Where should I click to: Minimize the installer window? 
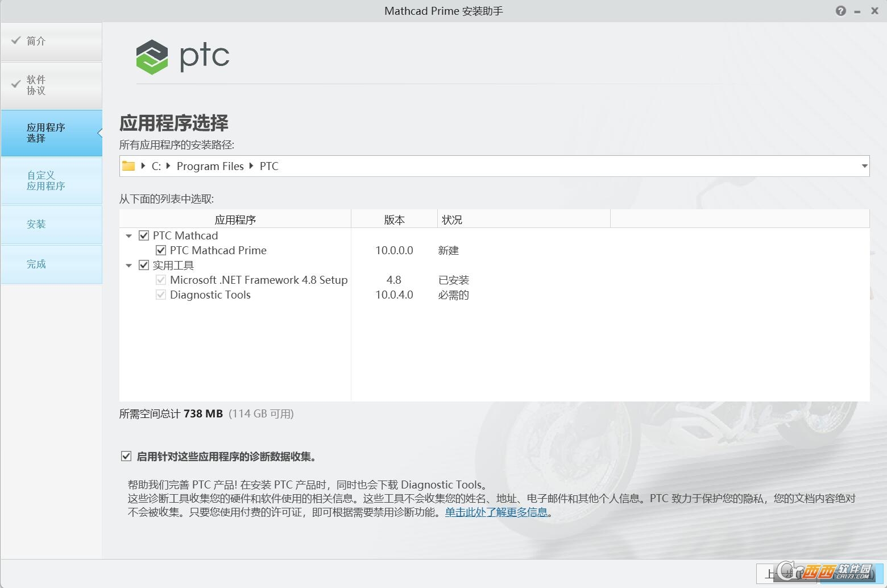tap(857, 11)
